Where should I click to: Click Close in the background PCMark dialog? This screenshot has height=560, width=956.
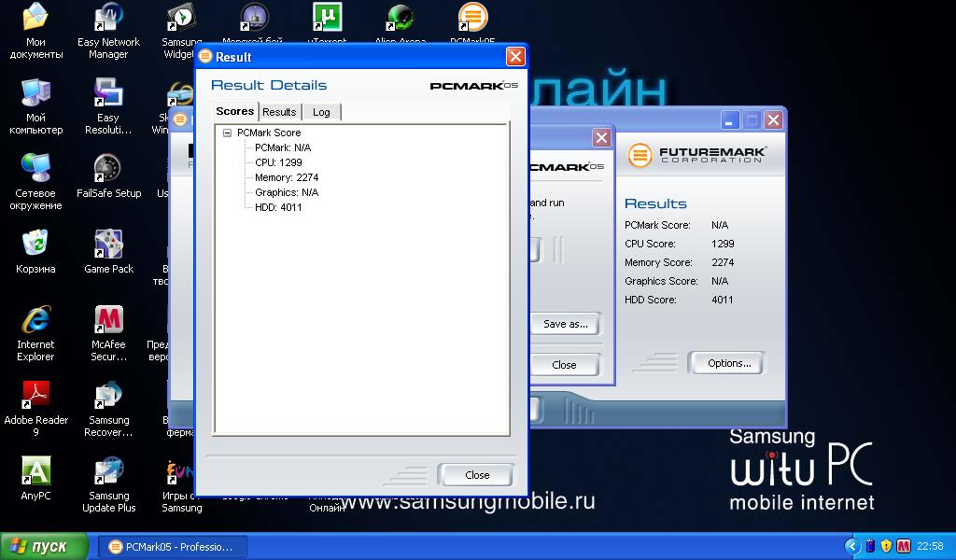(x=565, y=365)
